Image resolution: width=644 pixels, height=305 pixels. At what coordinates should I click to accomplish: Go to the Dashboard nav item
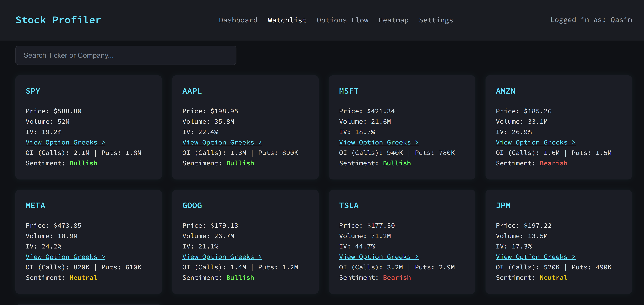(238, 20)
